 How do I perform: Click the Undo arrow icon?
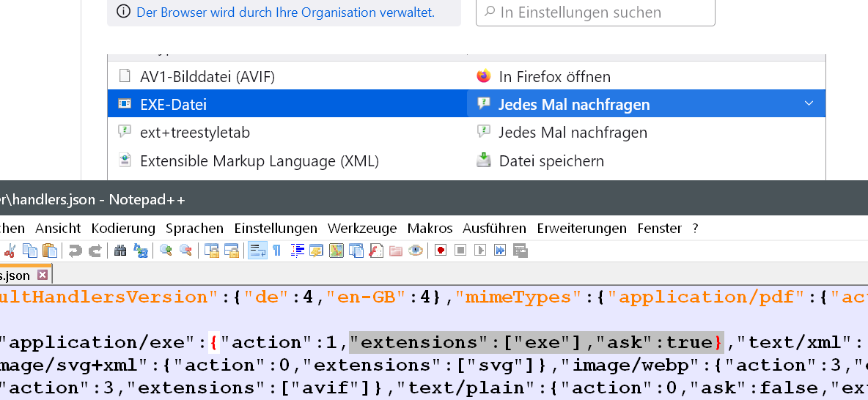pyautogui.click(x=75, y=251)
